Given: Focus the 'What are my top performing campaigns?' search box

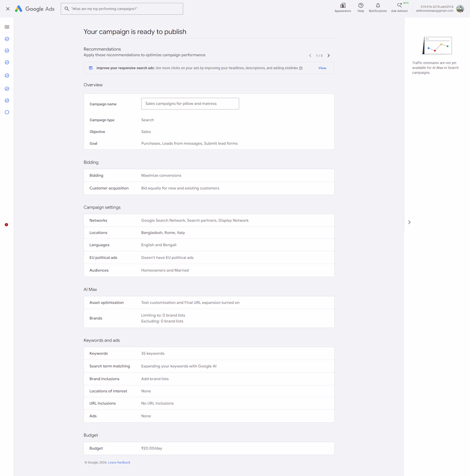Looking at the screenshot, I should 122,9.
